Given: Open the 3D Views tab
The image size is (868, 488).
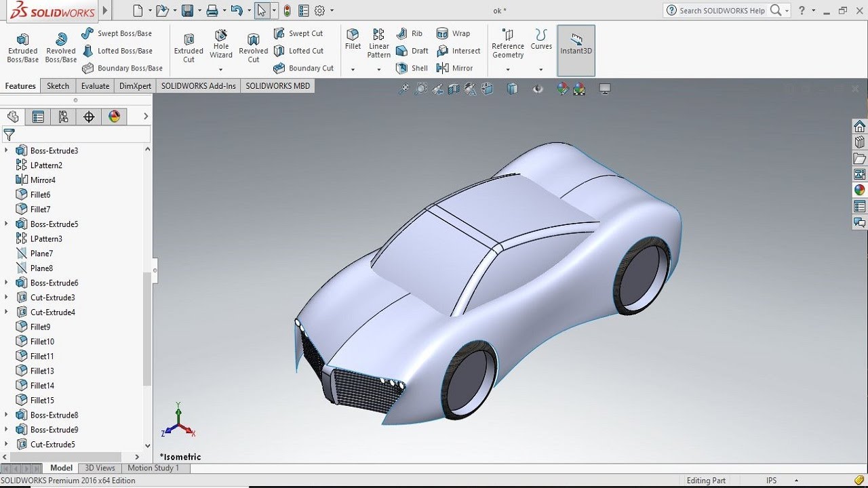Looking at the screenshot, I should tap(100, 468).
